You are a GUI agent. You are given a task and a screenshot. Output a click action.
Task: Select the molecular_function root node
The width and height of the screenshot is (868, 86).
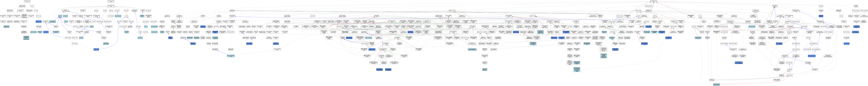click(27, 1)
